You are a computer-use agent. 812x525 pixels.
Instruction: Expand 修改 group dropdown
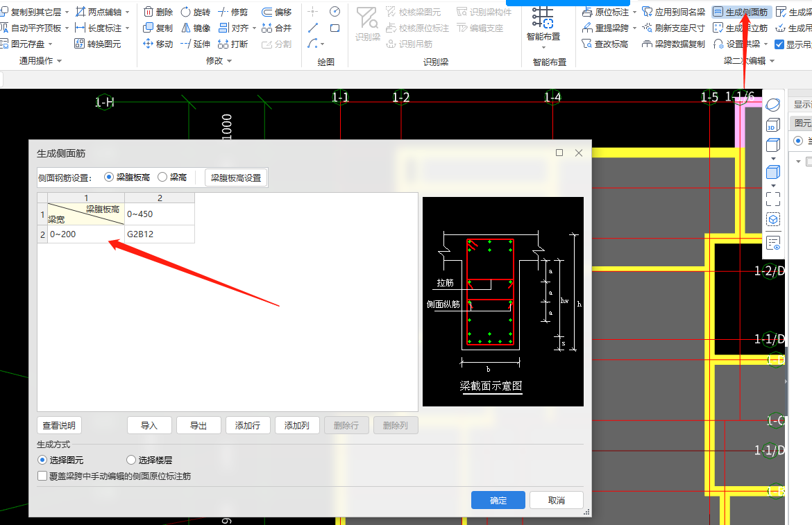(x=230, y=60)
